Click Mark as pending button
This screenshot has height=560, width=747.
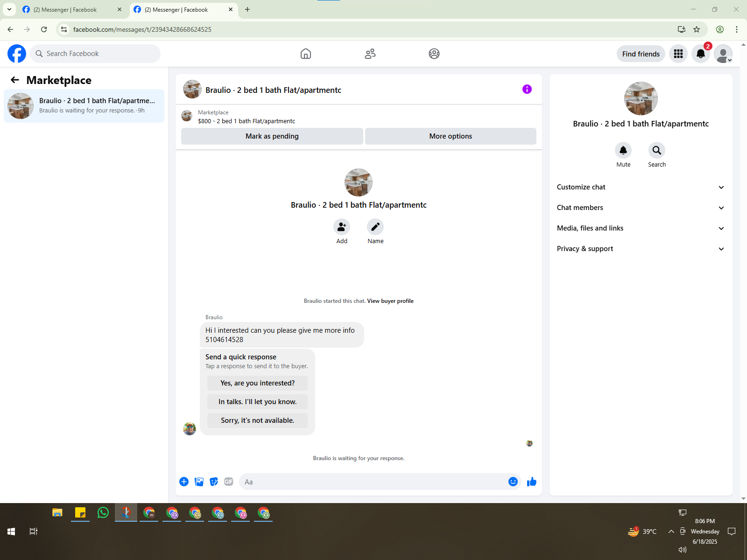(272, 136)
